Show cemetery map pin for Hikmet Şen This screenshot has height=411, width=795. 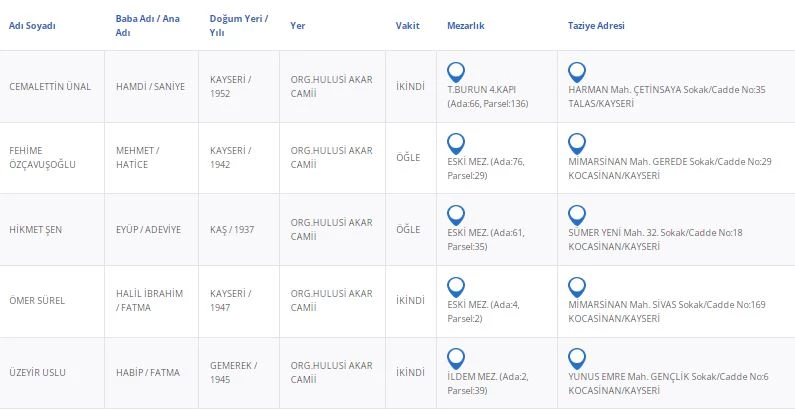click(456, 215)
